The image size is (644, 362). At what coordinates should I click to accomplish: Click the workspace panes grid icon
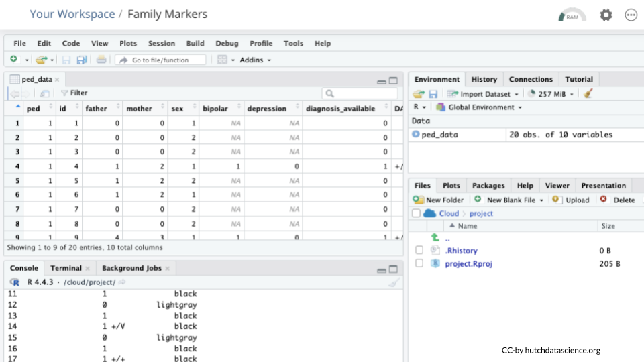(x=222, y=60)
